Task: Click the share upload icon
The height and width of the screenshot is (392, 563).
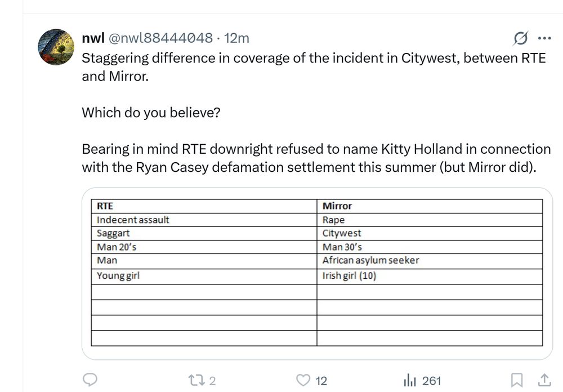Action: 544,380
